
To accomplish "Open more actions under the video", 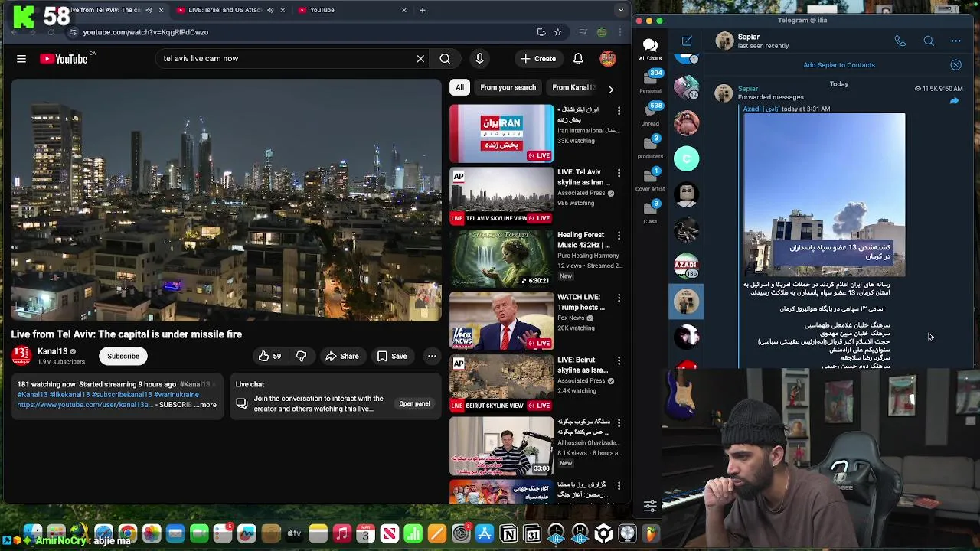I will click(x=432, y=356).
